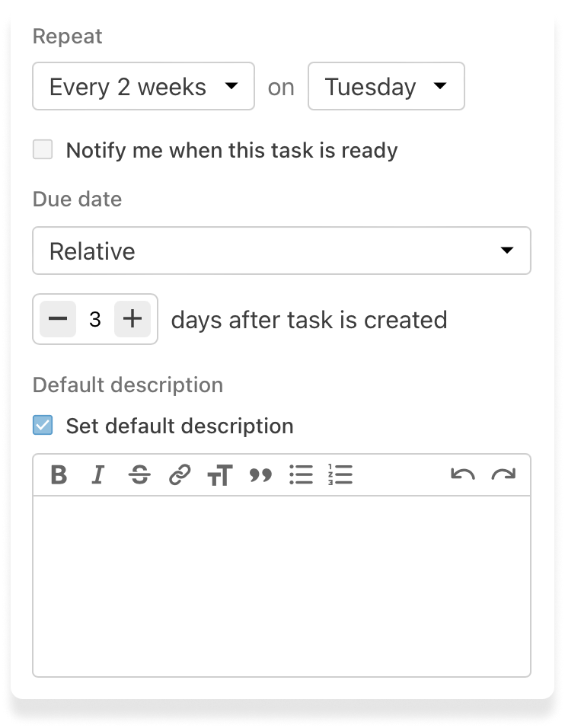This screenshot has width=565, height=728.
Task: Click the Notify me when this task is ready label
Action: [x=231, y=150]
